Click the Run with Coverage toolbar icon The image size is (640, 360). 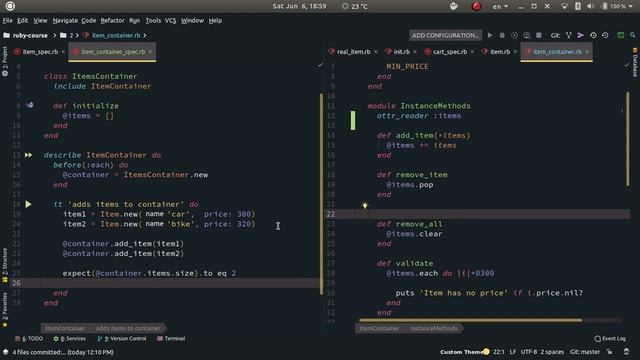[514, 36]
